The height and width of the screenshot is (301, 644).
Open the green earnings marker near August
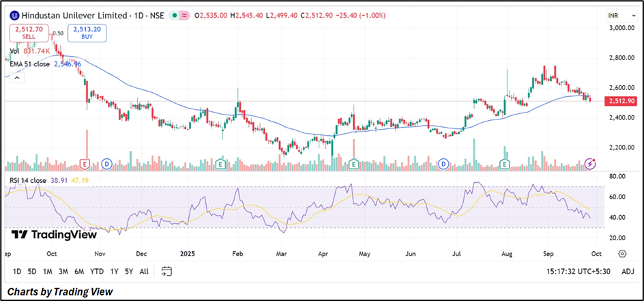click(x=504, y=164)
